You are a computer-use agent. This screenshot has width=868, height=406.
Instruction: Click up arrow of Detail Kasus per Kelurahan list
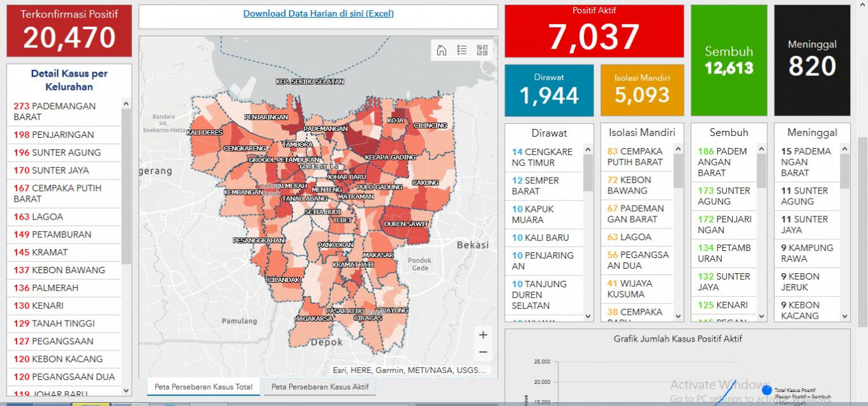coord(126,103)
